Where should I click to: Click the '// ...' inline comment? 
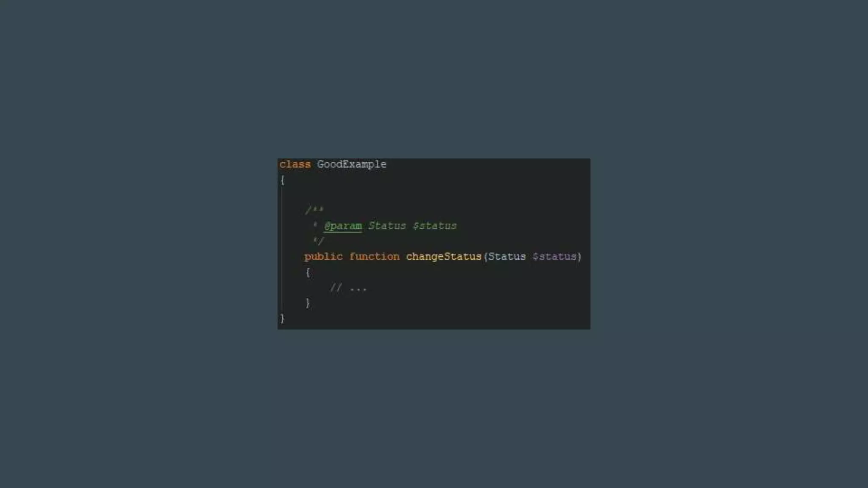pos(348,288)
